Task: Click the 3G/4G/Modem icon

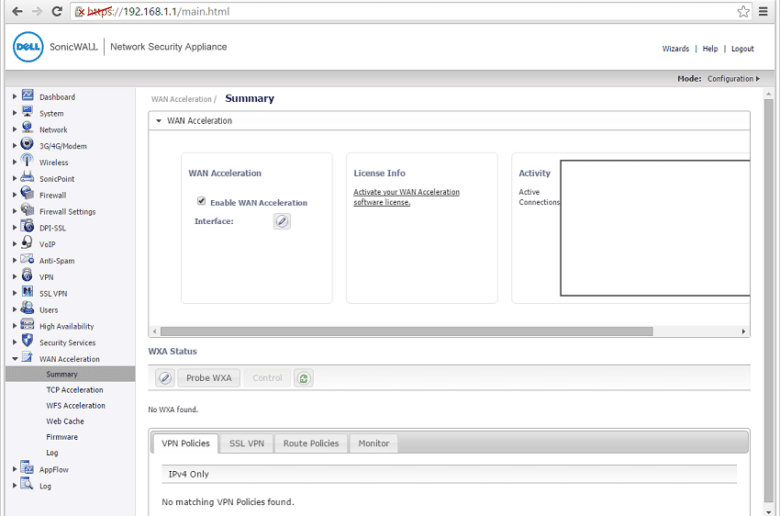Action: click(27, 144)
